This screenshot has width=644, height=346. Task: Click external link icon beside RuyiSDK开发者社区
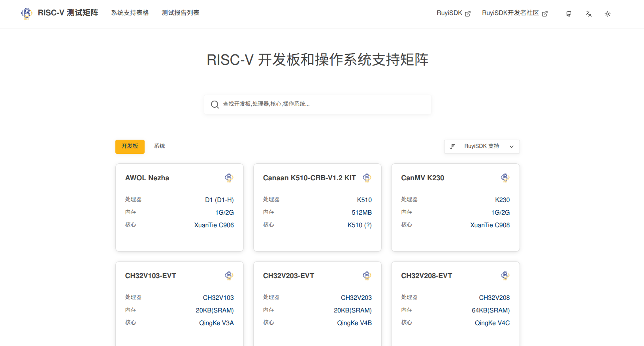(x=545, y=14)
